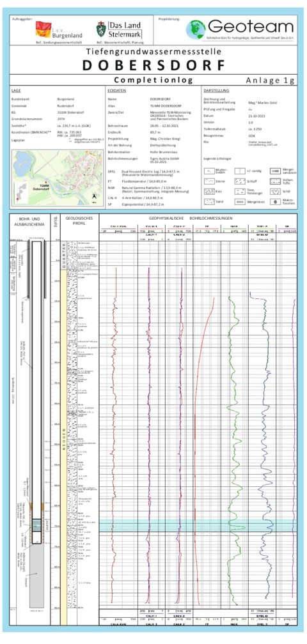
Task: Click the QUARTÄR stratigraphy column label
Action: click(64, 255)
